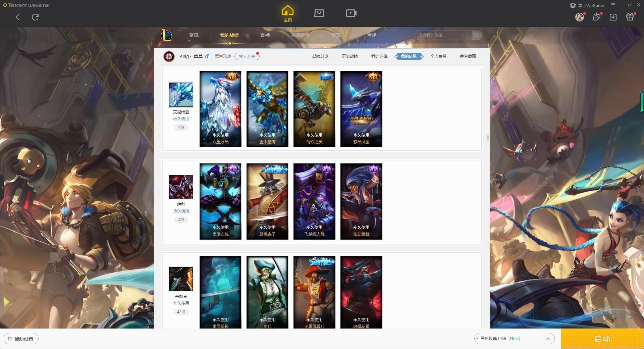Switch to the 直播 live tab
This screenshot has width=644, height=349.
[x=265, y=35]
